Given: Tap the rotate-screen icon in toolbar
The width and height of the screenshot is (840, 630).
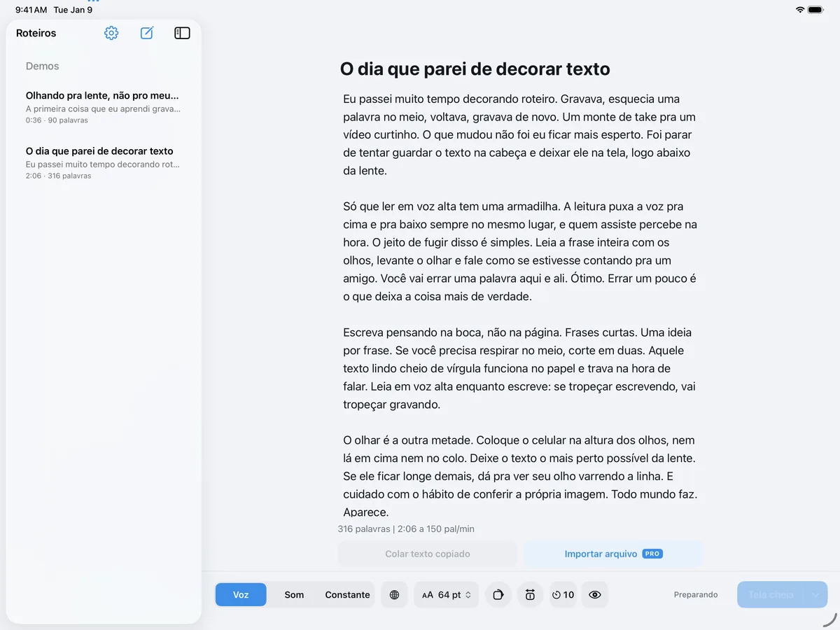Looking at the screenshot, I should [498, 595].
